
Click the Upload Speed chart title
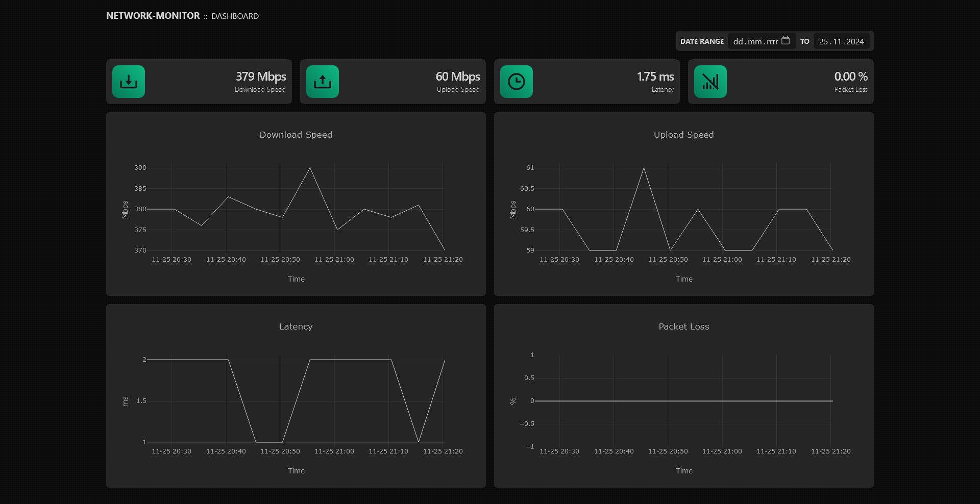[x=684, y=135]
